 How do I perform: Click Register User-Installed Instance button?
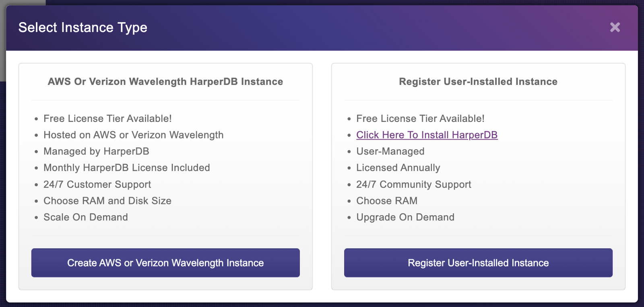click(x=478, y=263)
